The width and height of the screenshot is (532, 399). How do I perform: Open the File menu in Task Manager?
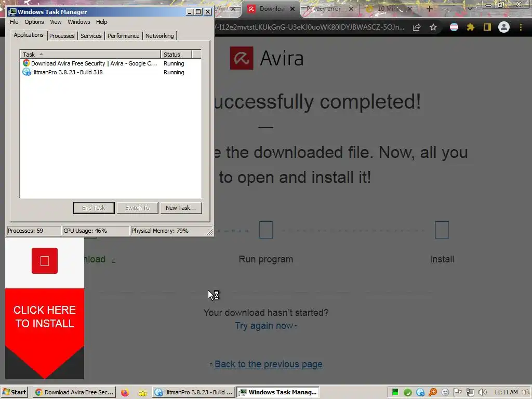(14, 22)
